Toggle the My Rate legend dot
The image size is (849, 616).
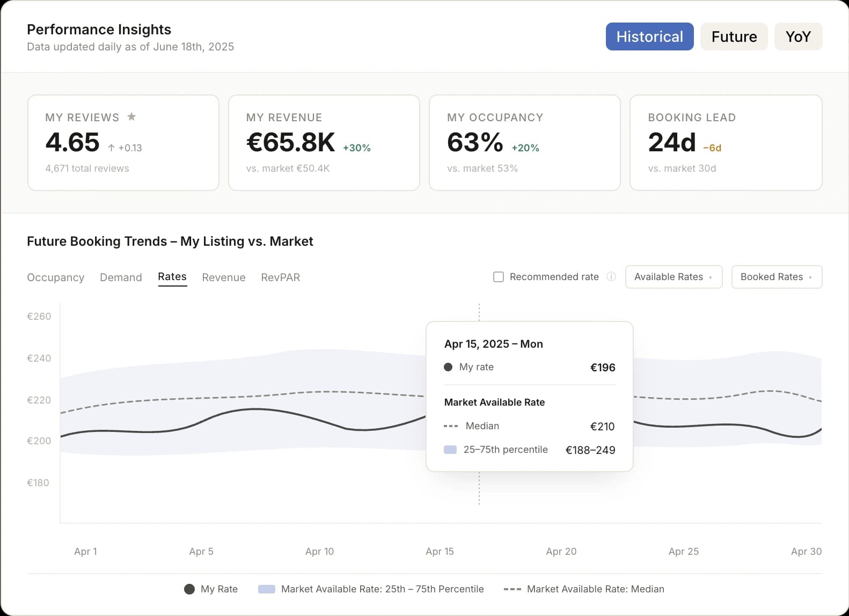(189, 589)
